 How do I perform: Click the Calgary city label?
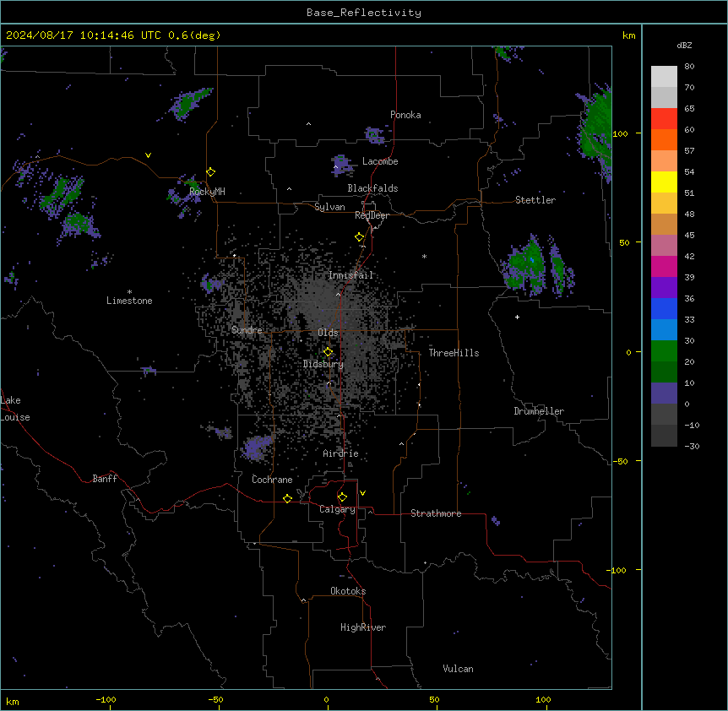(x=337, y=509)
